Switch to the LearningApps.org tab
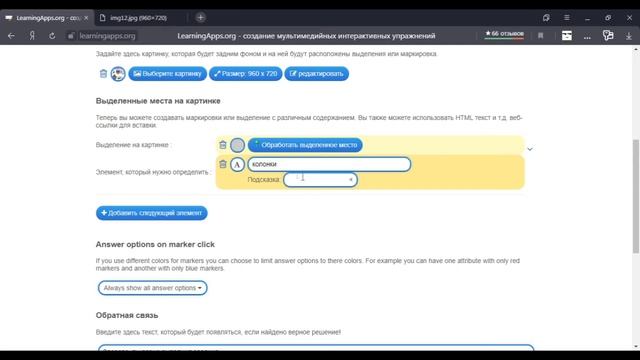Screen dimensions: 640x360 47,18
